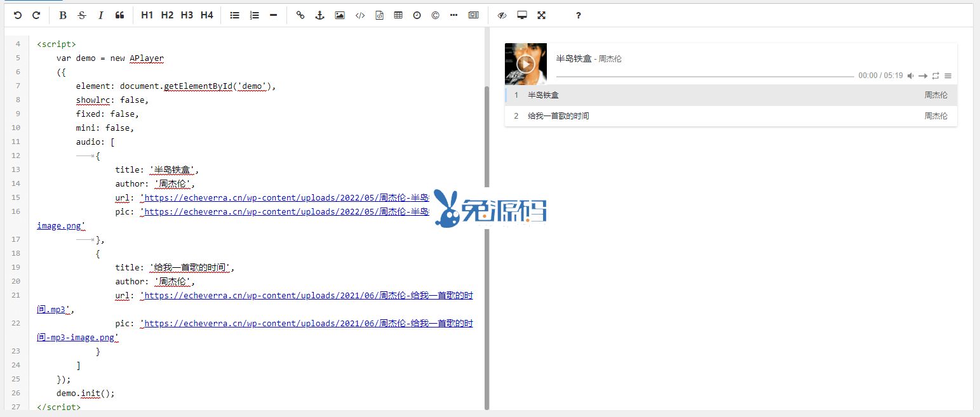Insert an H1 heading
The width and height of the screenshot is (980, 417).
point(147,15)
